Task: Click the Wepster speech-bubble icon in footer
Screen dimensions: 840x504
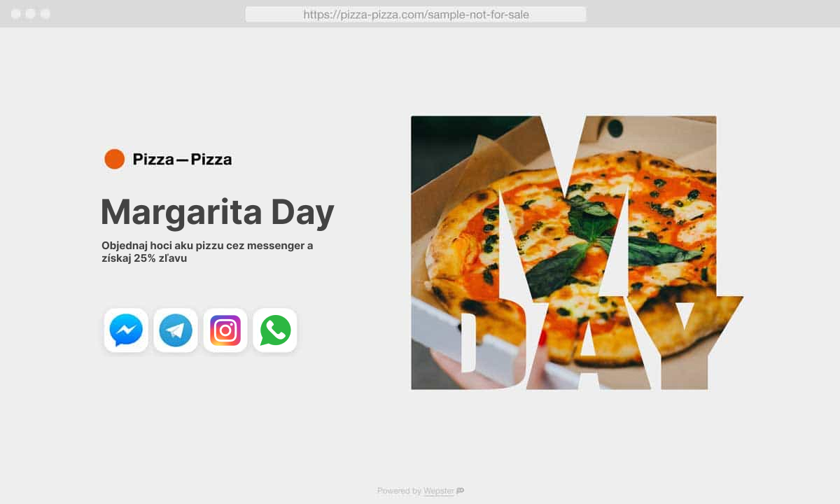Action: tap(460, 491)
